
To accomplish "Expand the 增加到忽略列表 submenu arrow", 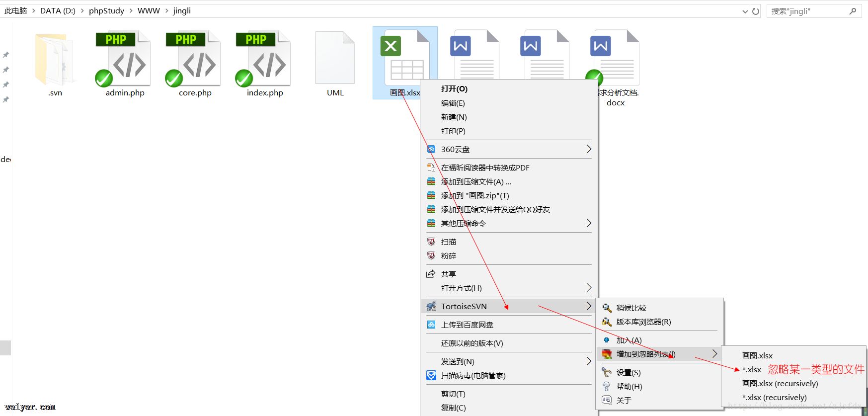I will [714, 354].
